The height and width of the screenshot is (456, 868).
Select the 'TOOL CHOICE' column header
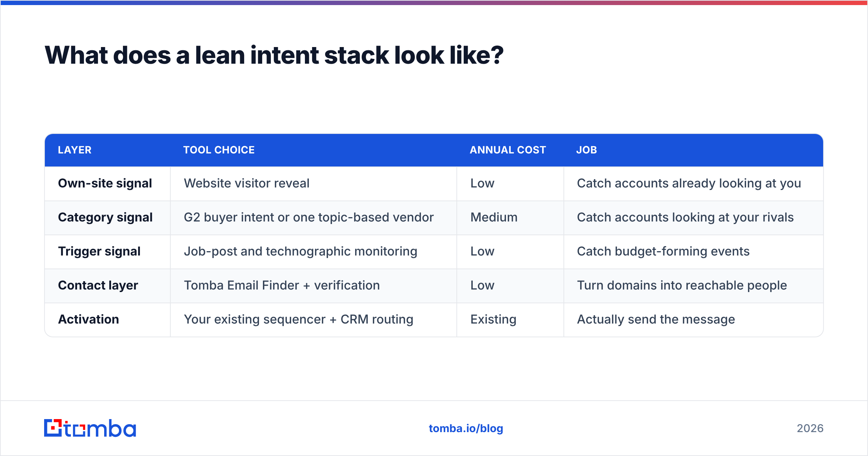point(219,150)
